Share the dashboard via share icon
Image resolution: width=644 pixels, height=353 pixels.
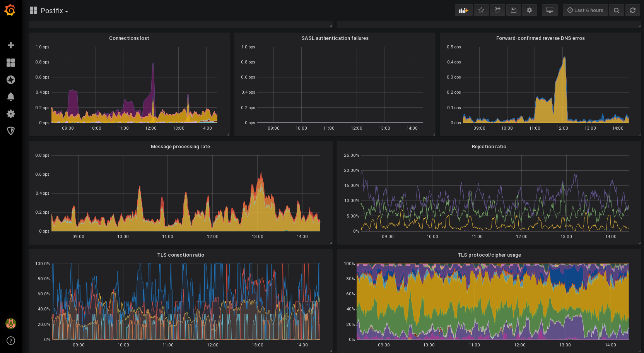497,10
